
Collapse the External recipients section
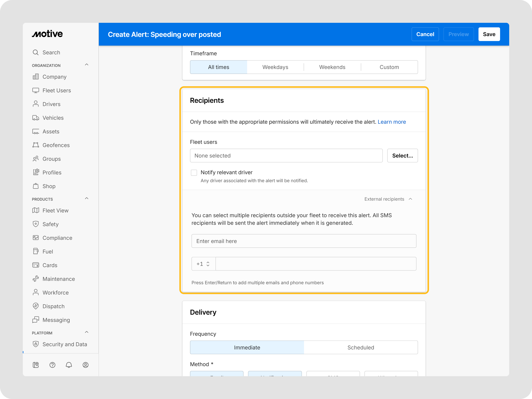click(x=410, y=199)
